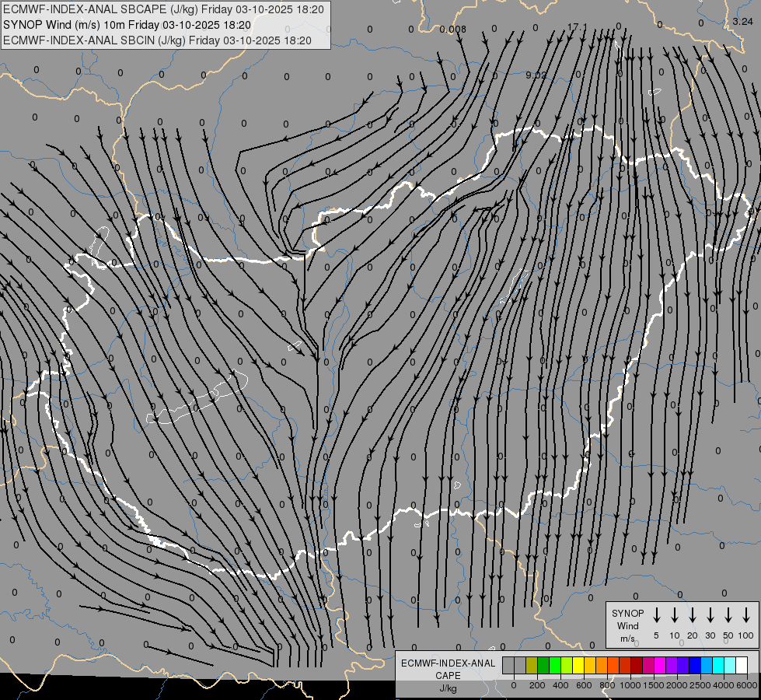
Task: Click the 0.008 value on the map
Action: [452, 30]
